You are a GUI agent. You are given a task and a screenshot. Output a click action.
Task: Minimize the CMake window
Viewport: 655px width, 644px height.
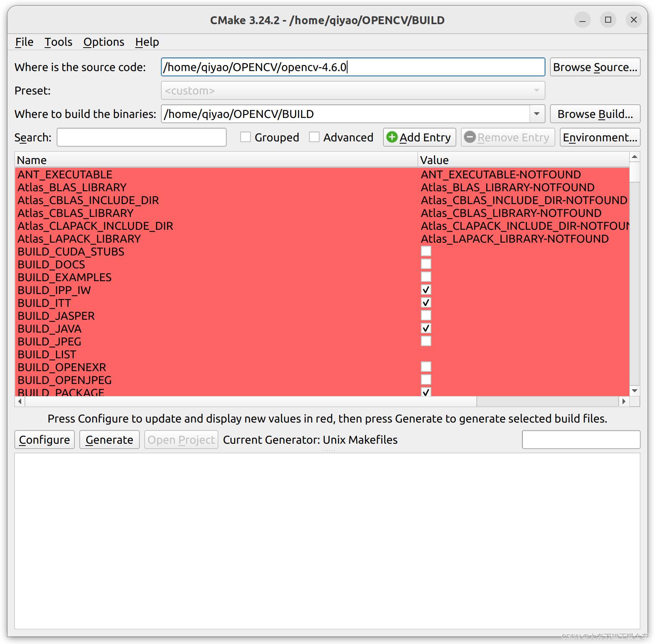(582, 20)
